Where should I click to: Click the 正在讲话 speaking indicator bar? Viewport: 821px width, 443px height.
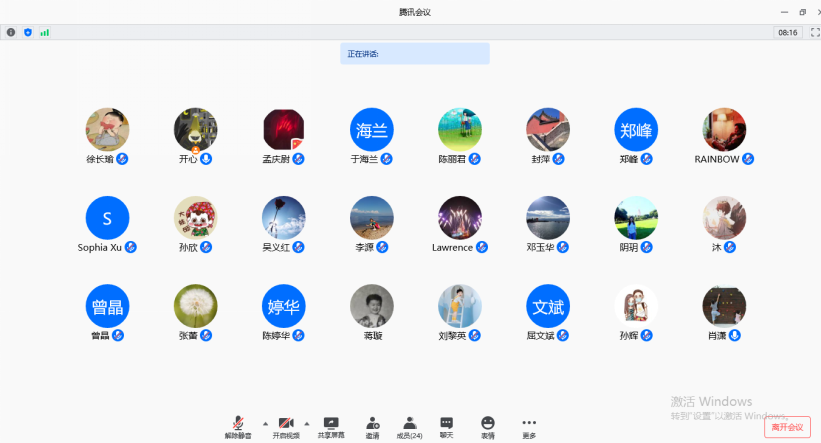pos(414,54)
